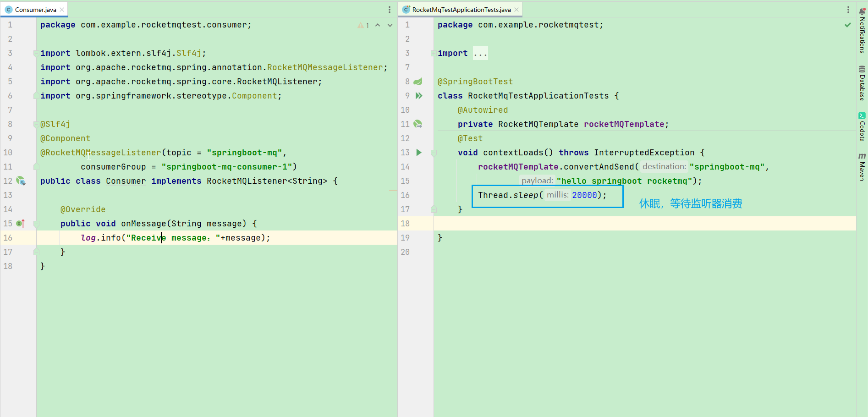This screenshot has width=868, height=417.
Task: Click the RocketMQListener<String> interface name
Action: (267, 181)
